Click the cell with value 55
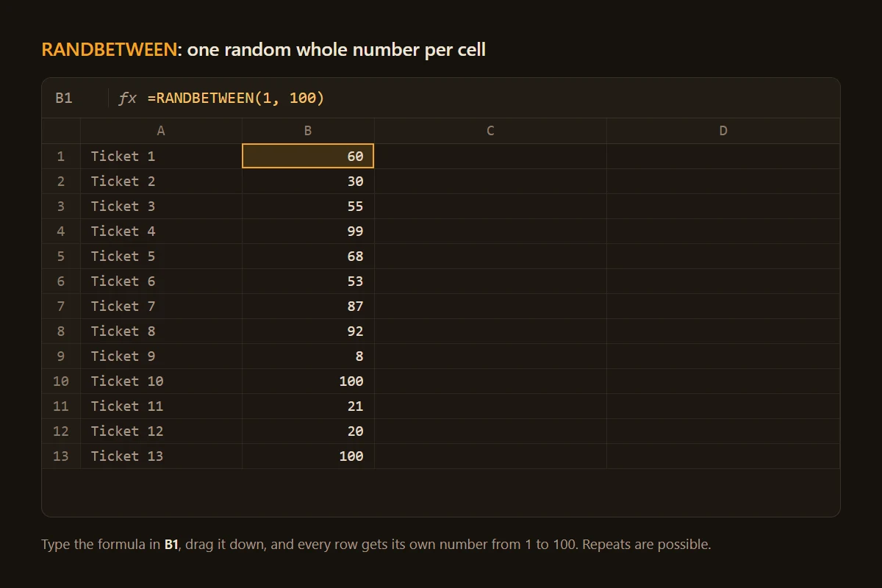 308,206
